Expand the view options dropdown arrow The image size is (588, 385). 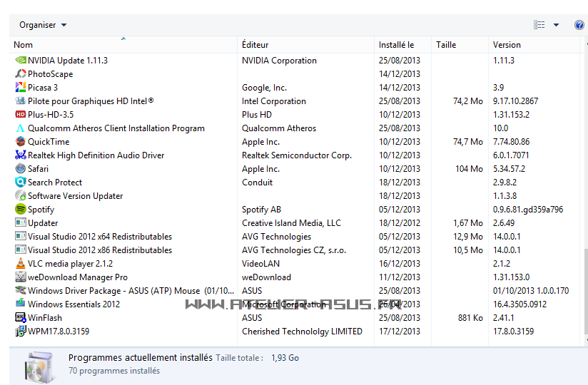(x=556, y=25)
